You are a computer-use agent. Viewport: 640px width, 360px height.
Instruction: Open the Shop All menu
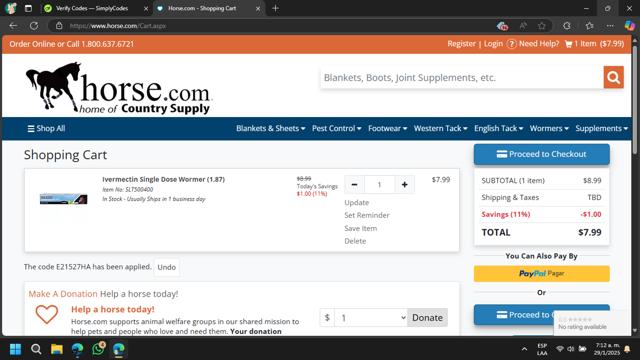coord(46,129)
